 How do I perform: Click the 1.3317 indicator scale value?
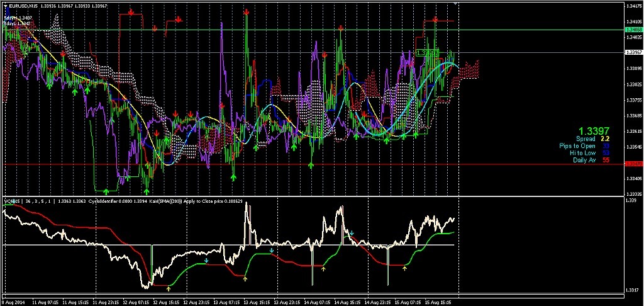631,290
